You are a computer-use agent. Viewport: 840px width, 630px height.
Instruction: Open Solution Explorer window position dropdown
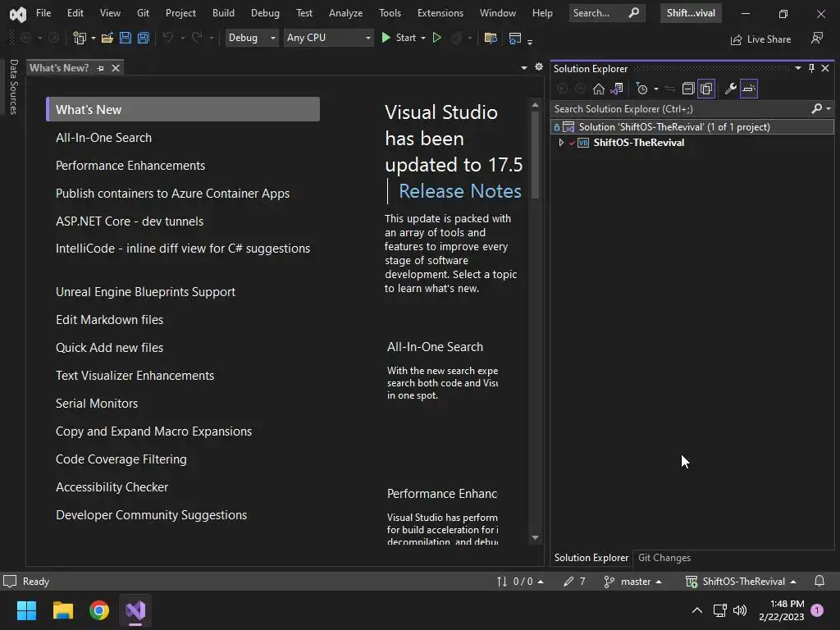(798, 68)
